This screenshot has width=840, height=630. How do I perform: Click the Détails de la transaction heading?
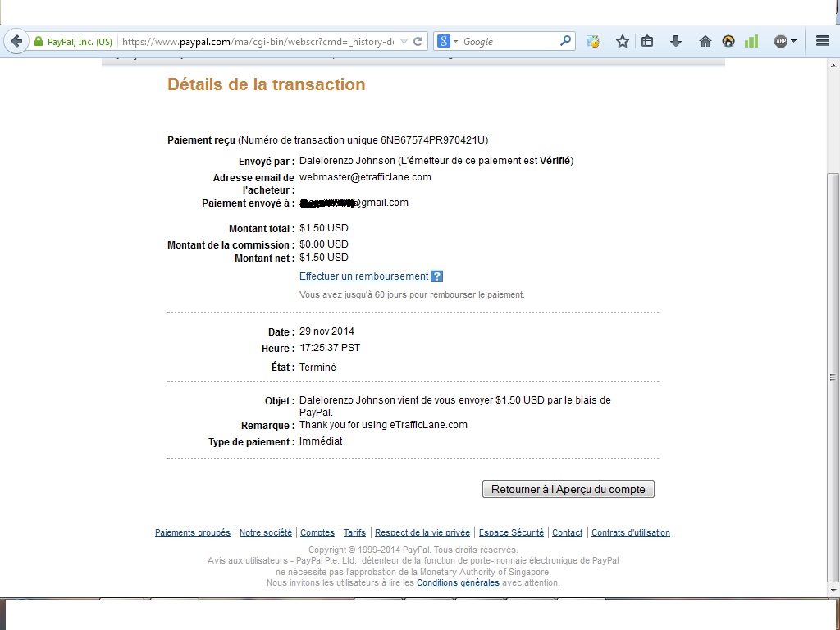267,84
